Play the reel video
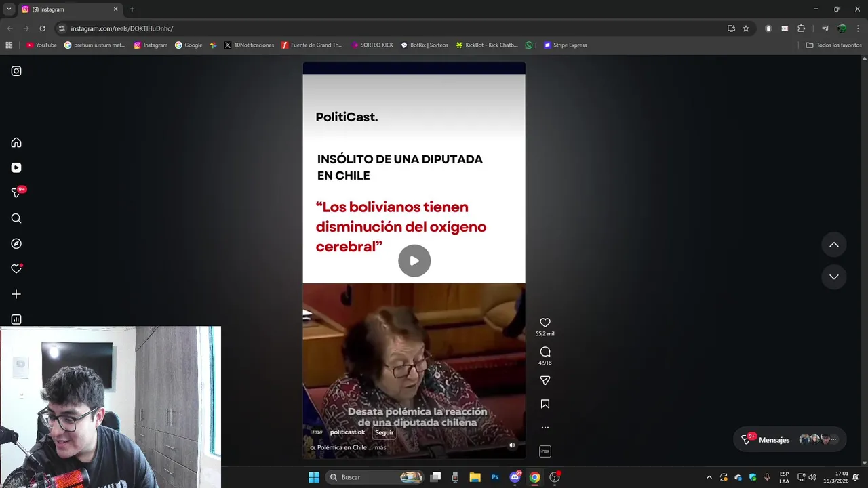Image resolution: width=868 pixels, height=488 pixels. click(414, 261)
